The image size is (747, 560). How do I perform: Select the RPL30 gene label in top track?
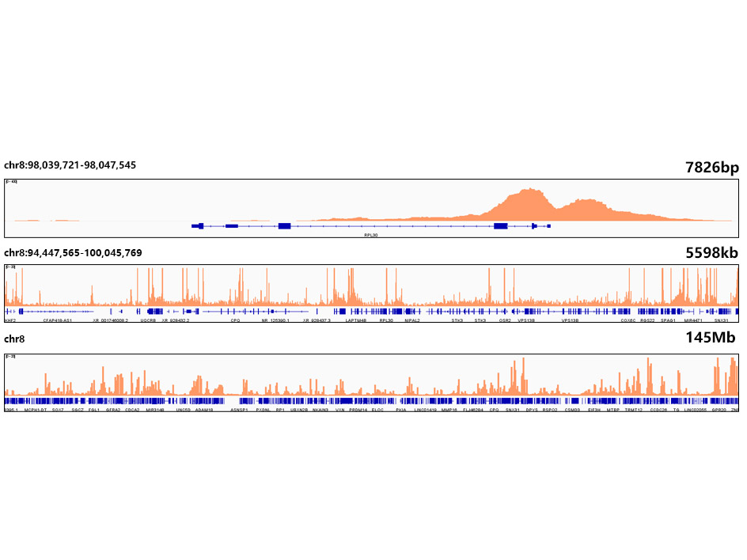pos(371,235)
